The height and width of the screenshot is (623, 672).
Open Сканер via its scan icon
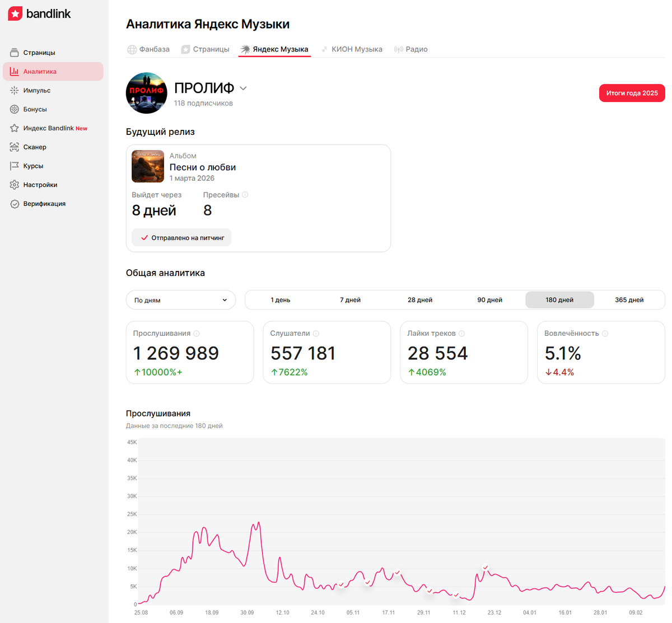coord(15,147)
